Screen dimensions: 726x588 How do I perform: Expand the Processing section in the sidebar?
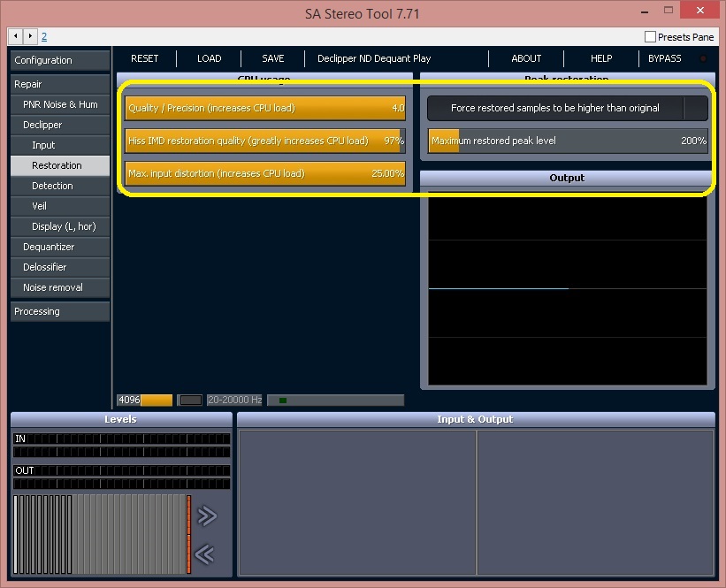coord(60,311)
